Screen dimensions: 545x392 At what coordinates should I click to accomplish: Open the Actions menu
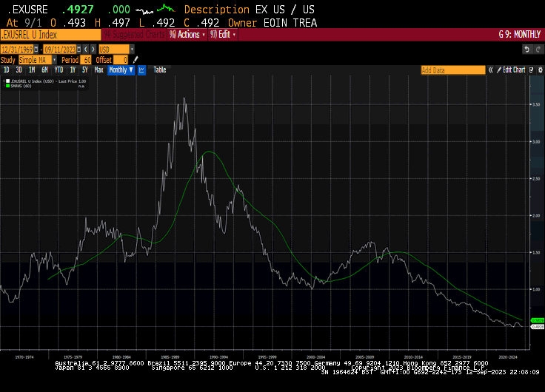coord(187,35)
